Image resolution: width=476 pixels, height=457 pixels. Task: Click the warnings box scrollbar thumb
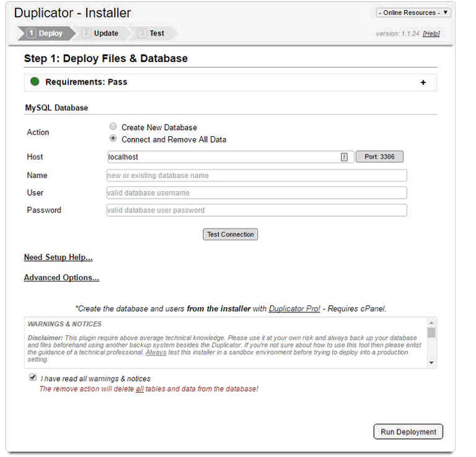[x=431, y=333]
